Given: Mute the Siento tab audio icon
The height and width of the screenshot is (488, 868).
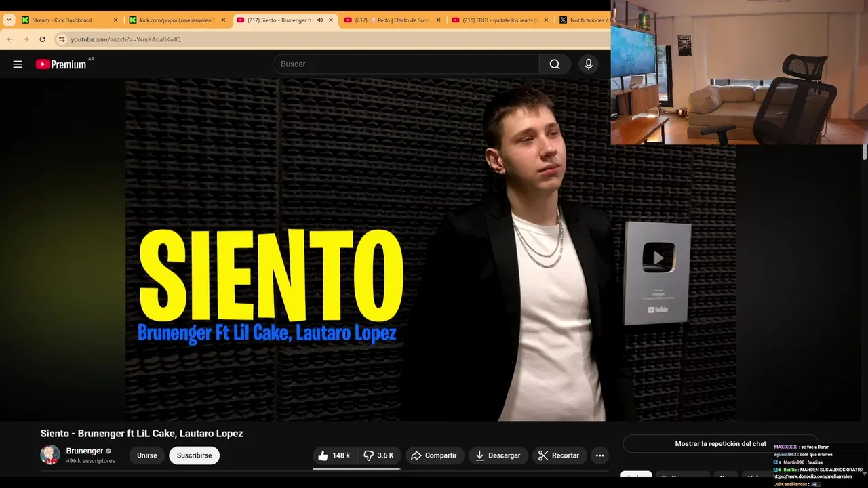Looking at the screenshot, I should coord(320,20).
